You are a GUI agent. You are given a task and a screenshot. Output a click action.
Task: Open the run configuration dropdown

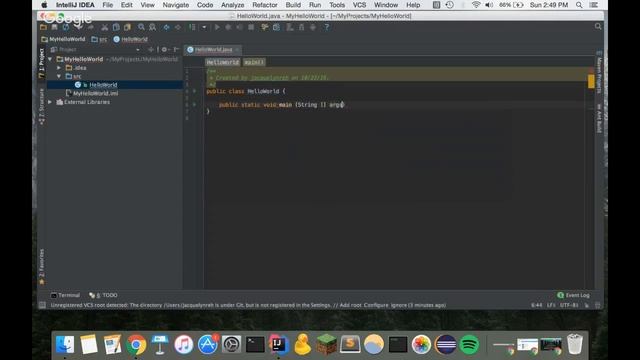click(x=204, y=27)
